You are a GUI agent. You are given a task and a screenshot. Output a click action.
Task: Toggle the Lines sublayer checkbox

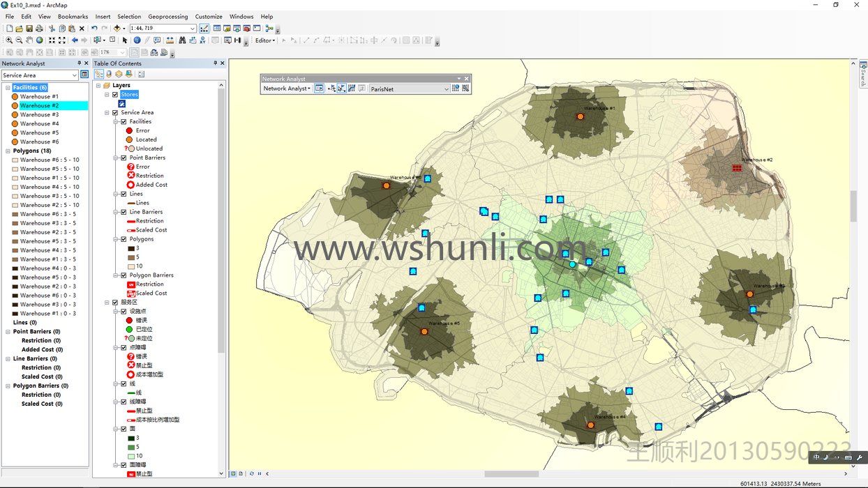coord(124,195)
